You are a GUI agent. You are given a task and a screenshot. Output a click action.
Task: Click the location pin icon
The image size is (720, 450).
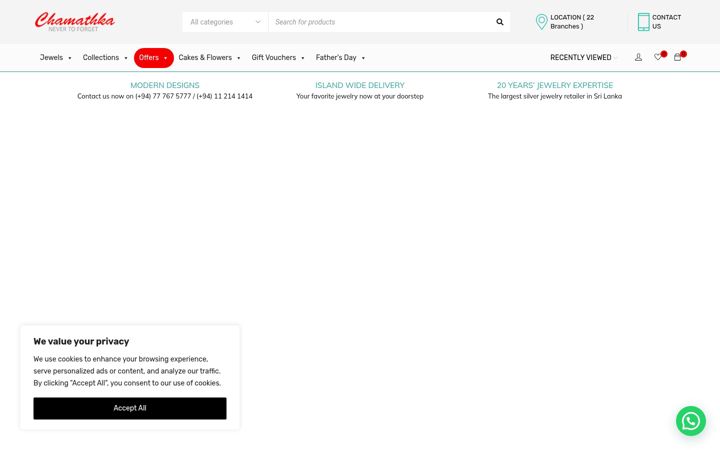(541, 22)
